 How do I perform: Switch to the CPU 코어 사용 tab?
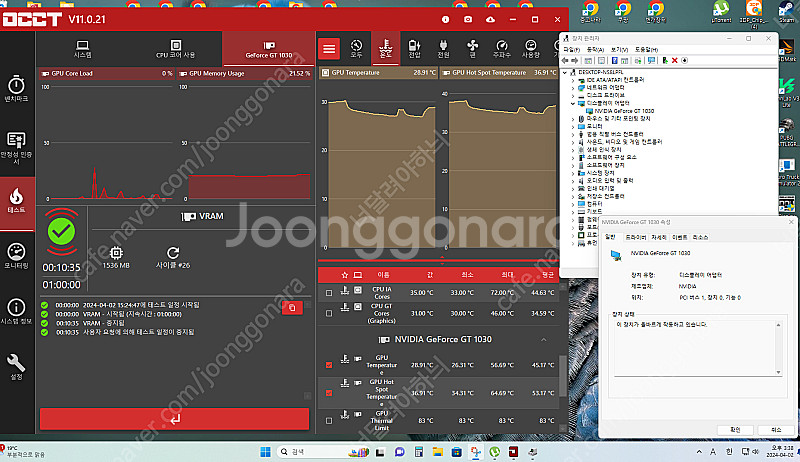coord(176,49)
